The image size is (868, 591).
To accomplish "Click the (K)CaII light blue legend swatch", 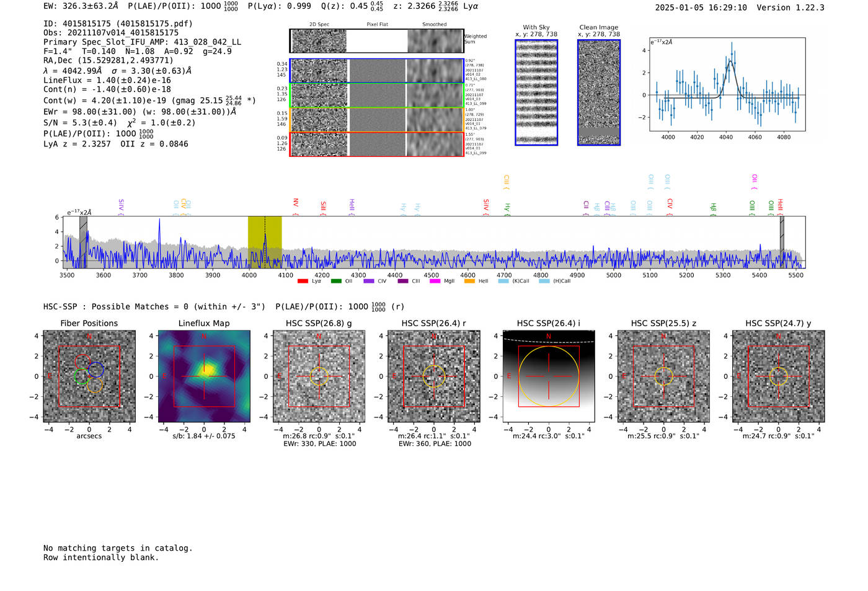I will pos(503,282).
